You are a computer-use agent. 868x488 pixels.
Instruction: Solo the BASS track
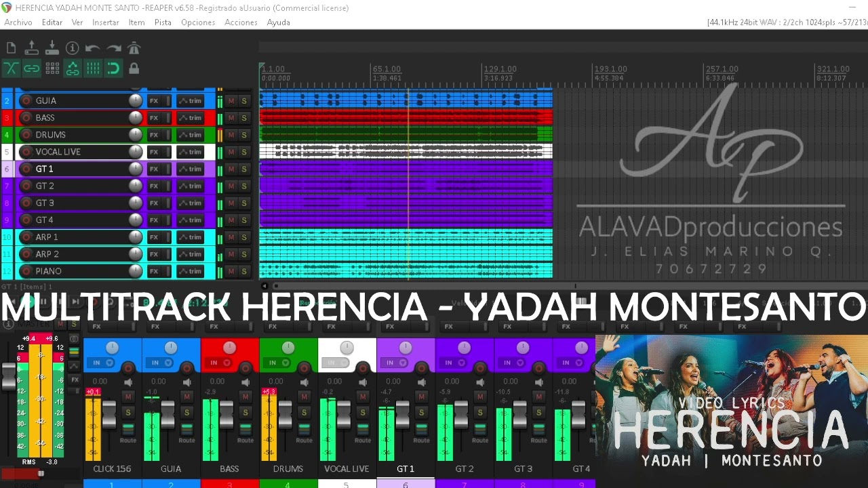tap(243, 118)
